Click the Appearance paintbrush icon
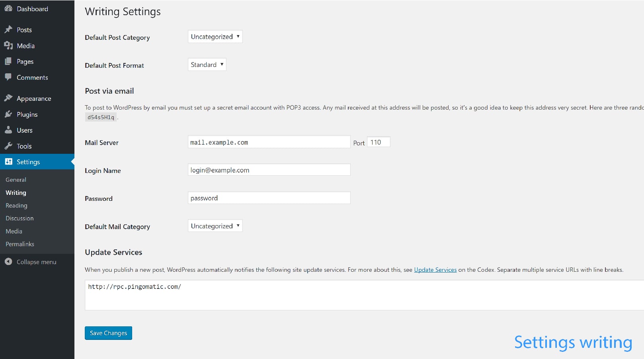 point(8,98)
